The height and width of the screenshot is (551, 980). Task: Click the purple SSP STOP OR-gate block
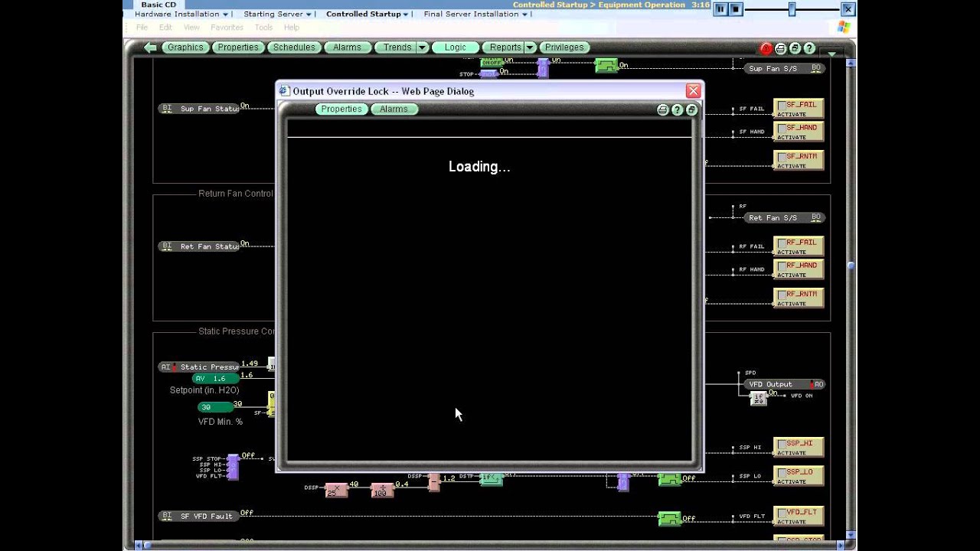(x=233, y=466)
